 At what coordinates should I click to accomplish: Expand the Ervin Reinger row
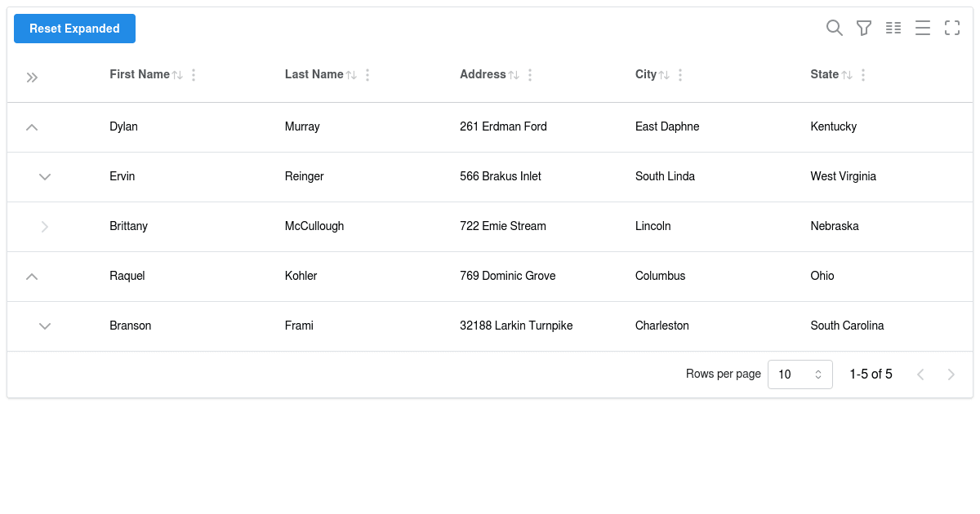45,177
